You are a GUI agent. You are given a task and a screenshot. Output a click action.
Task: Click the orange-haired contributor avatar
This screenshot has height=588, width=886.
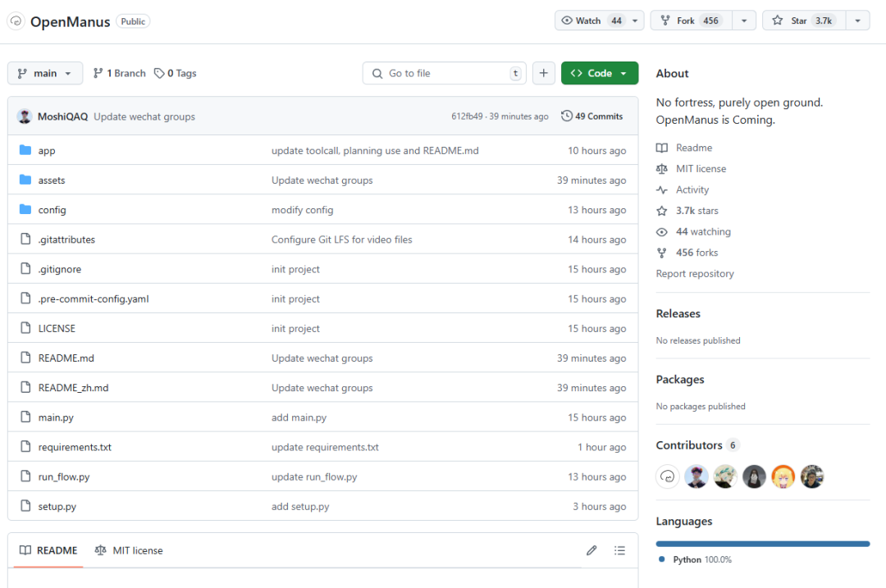coord(783,476)
